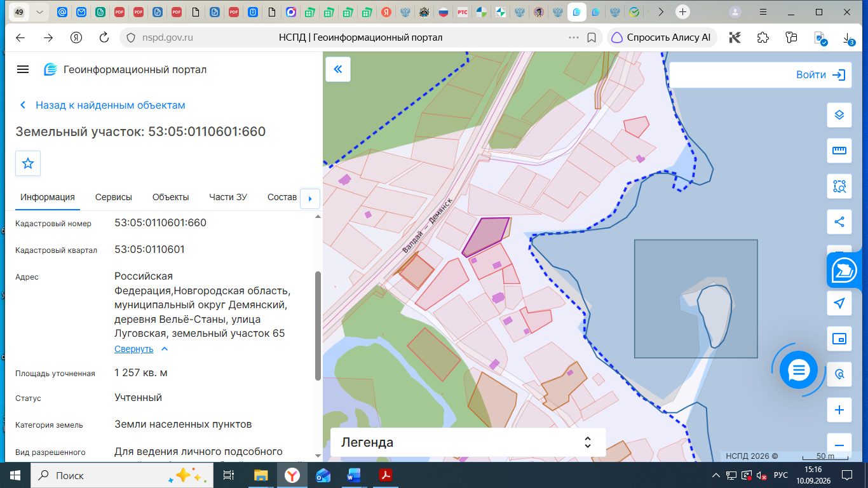868x488 pixels.
Task: Locate my position with navigation arrow
Action: 839,303
